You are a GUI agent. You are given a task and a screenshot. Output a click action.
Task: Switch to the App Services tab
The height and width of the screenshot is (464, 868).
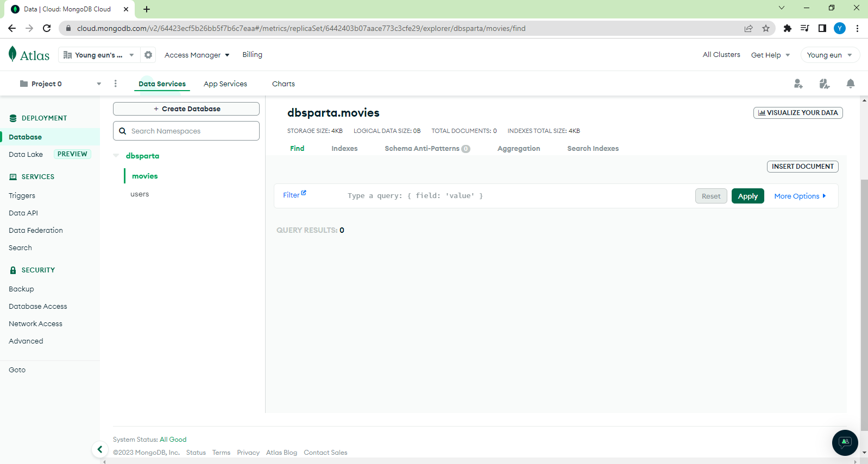coord(225,84)
